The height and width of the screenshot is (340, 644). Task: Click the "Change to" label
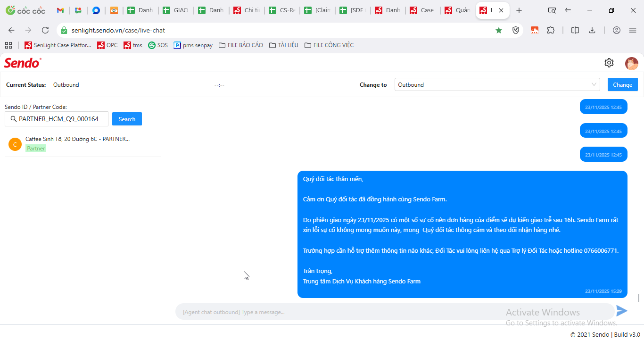tap(373, 85)
